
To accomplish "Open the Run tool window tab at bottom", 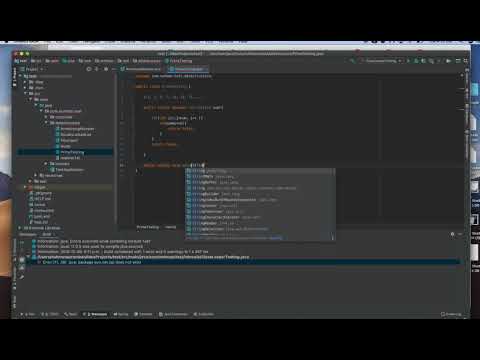I will coord(27,314).
